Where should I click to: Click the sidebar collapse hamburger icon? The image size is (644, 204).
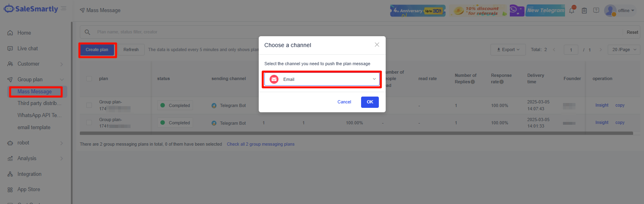point(64,8)
